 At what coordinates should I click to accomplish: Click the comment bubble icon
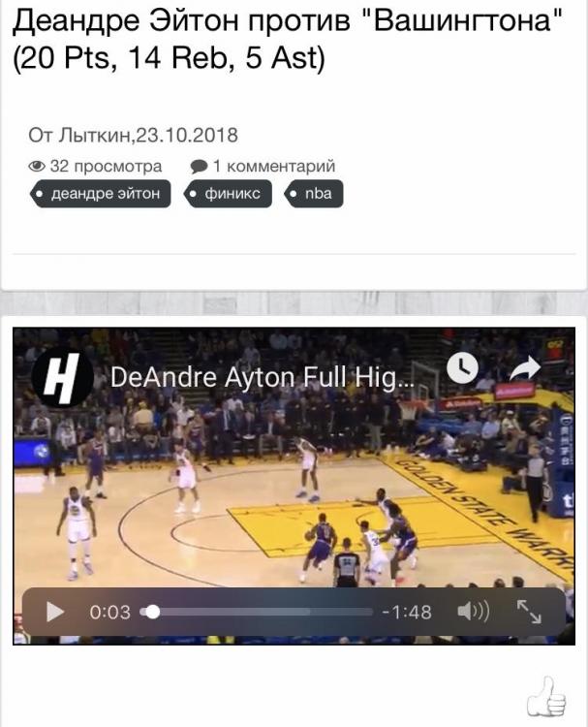[199, 166]
